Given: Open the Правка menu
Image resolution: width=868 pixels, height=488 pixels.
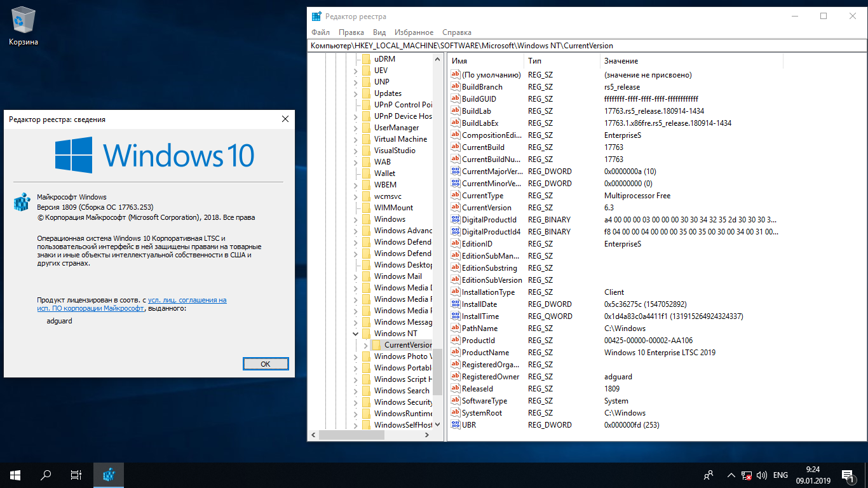Looking at the screenshot, I should coord(351,32).
